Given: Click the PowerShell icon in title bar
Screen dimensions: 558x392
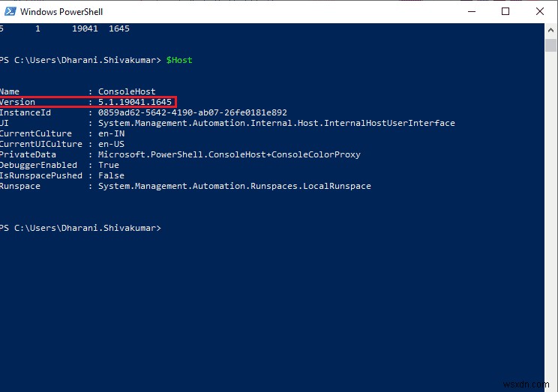Looking at the screenshot, I should click(x=10, y=11).
